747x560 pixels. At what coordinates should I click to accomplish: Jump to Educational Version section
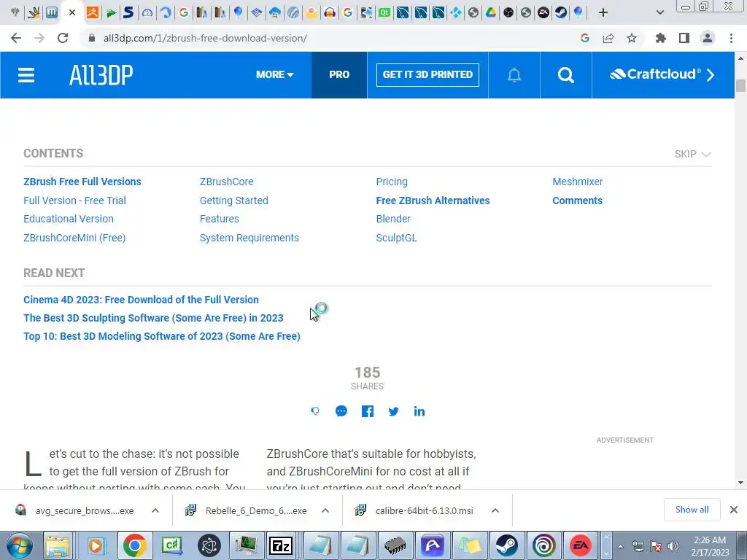69,219
